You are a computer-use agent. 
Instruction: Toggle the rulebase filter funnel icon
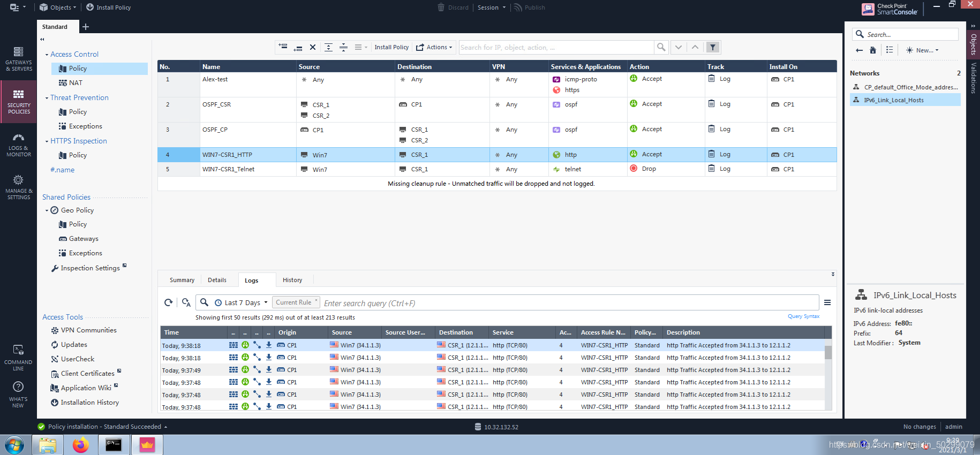[x=713, y=47]
